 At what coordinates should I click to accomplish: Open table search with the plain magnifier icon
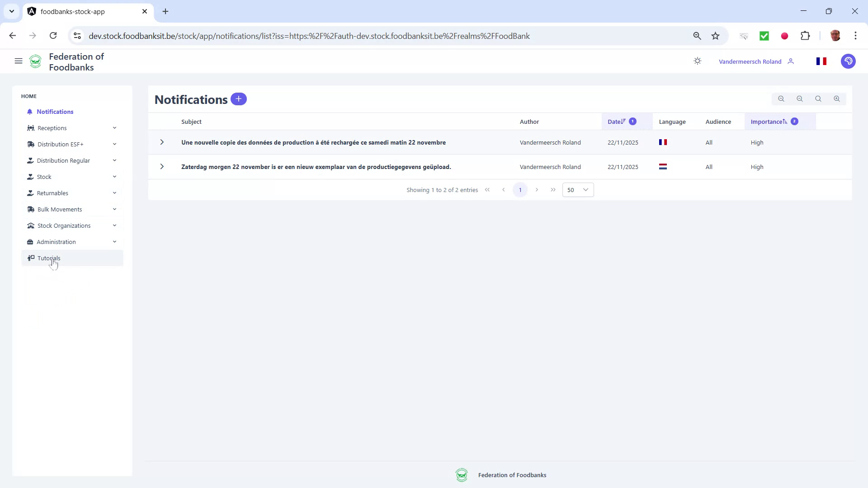point(818,99)
